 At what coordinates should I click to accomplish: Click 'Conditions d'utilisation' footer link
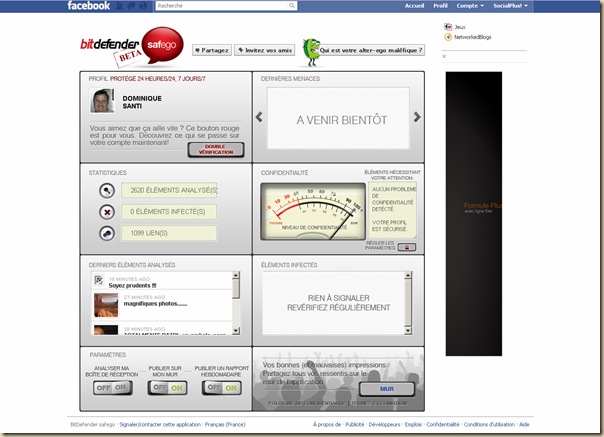click(x=489, y=424)
